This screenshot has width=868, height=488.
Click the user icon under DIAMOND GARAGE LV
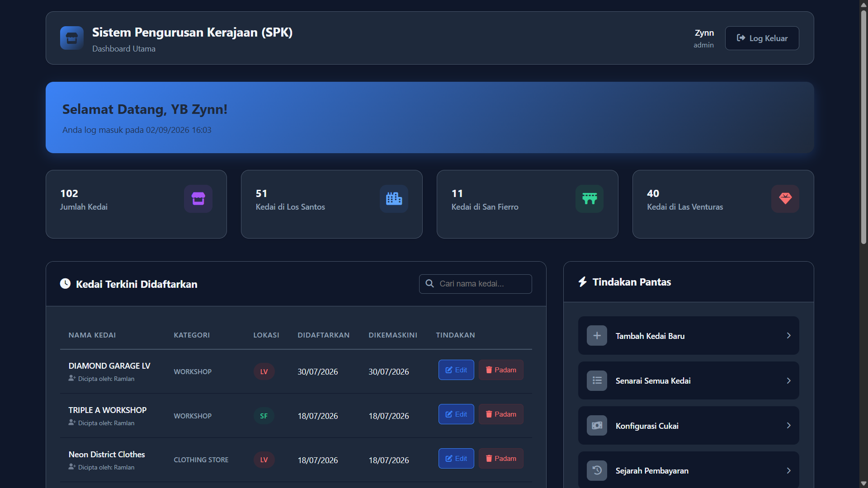72,379
